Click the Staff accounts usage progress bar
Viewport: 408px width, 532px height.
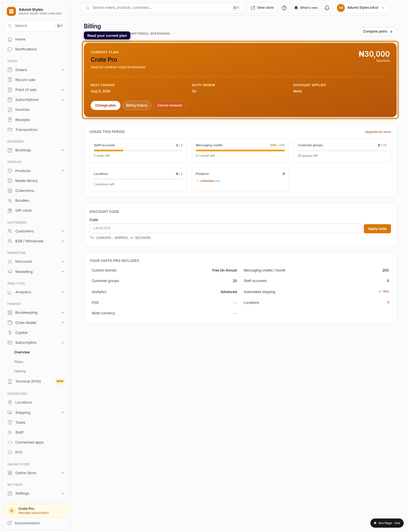(138, 151)
